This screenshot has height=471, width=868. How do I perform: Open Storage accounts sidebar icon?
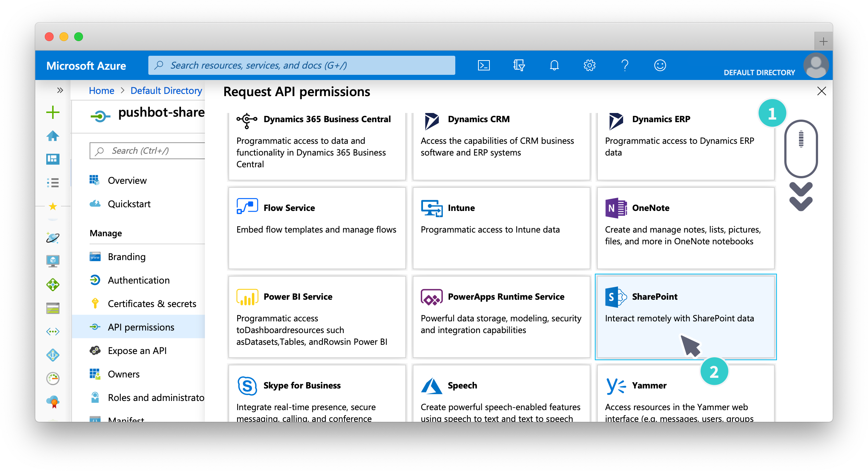[53, 308]
